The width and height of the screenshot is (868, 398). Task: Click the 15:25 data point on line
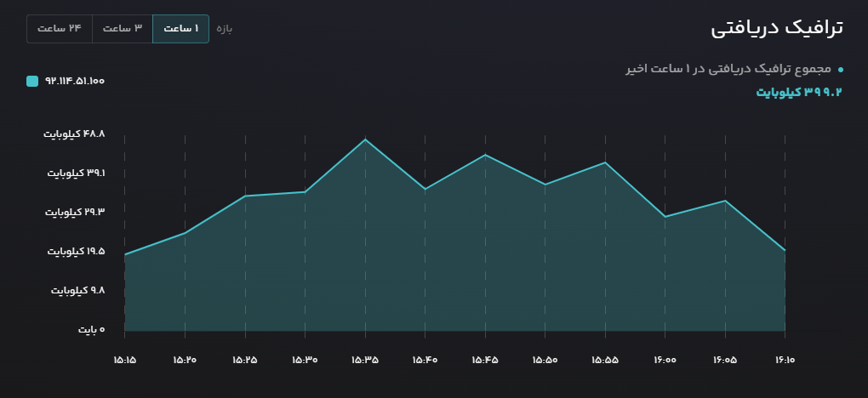tap(245, 196)
